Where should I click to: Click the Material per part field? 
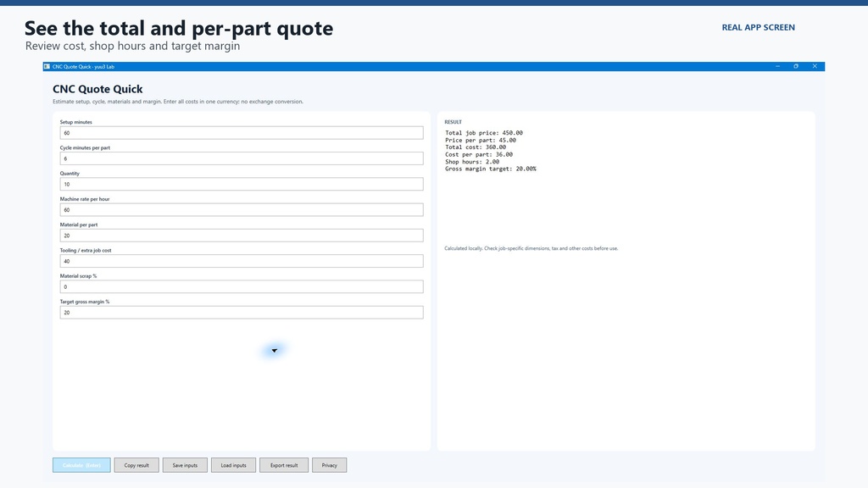pos(242,236)
